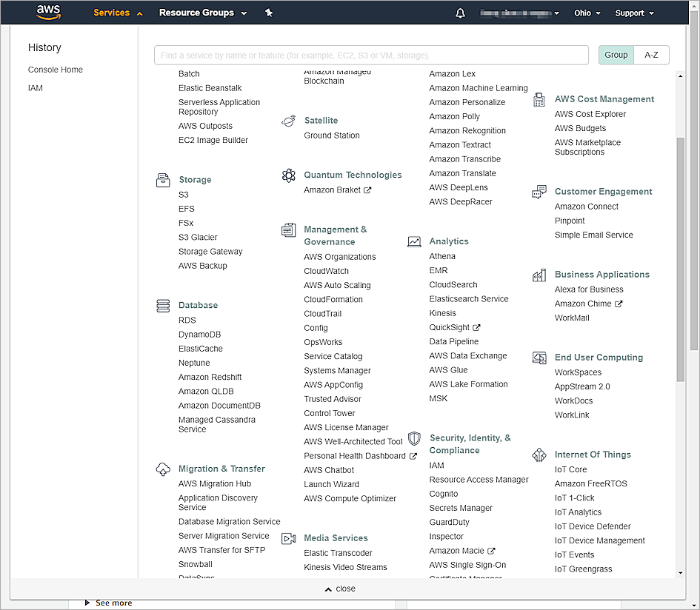The width and height of the screenshot is (700, 610).
Task: Click the Internet Of Things icon
Action: [539, 455]
